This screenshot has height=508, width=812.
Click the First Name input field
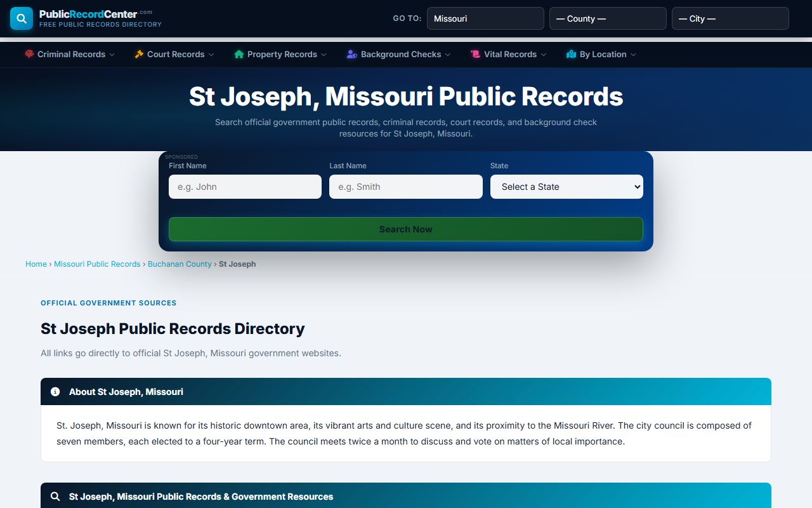tap(245, 187)
